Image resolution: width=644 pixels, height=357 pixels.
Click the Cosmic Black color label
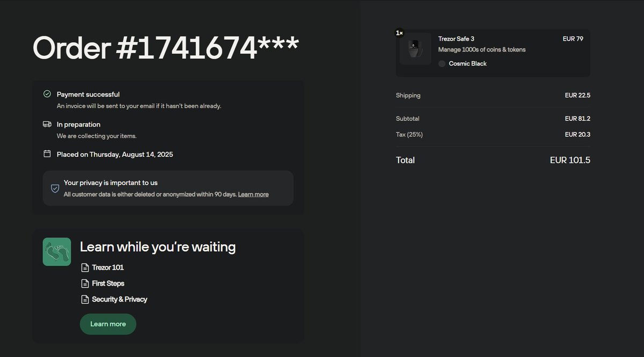[468, 63]
